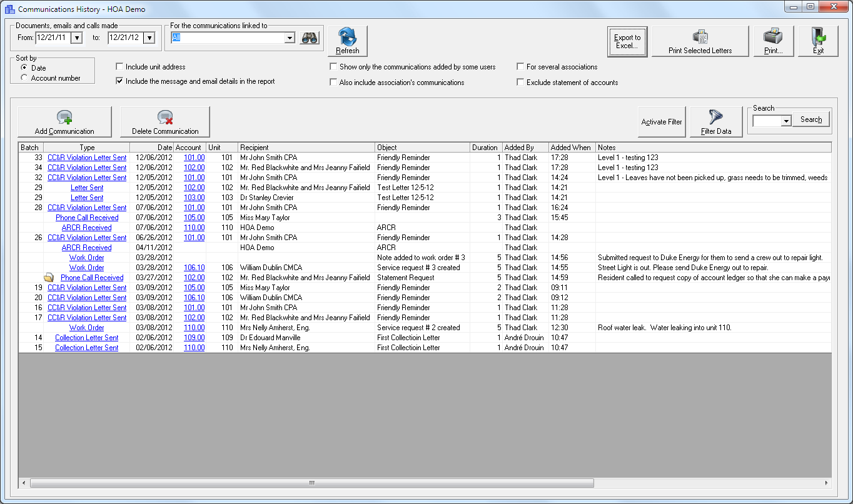
Task: Sort by Duration column header
Action: [486, 148]
